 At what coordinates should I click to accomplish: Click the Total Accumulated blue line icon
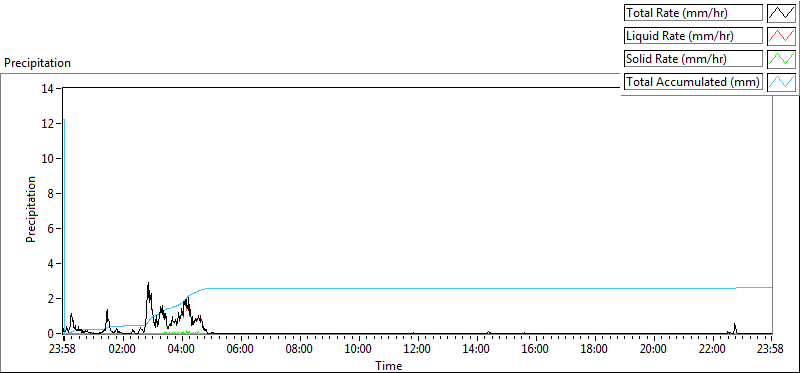pyautogui.click(x=781, y=82)
